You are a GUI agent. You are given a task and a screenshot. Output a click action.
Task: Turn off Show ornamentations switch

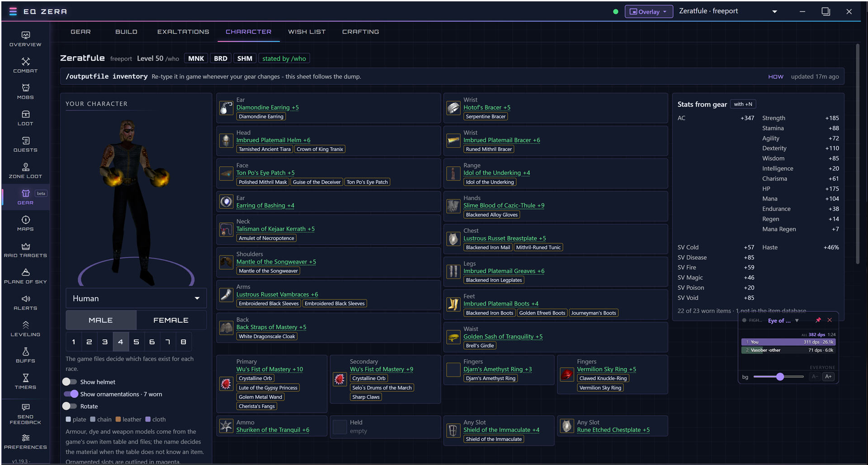pyautogui.click(x=71, y=394)
